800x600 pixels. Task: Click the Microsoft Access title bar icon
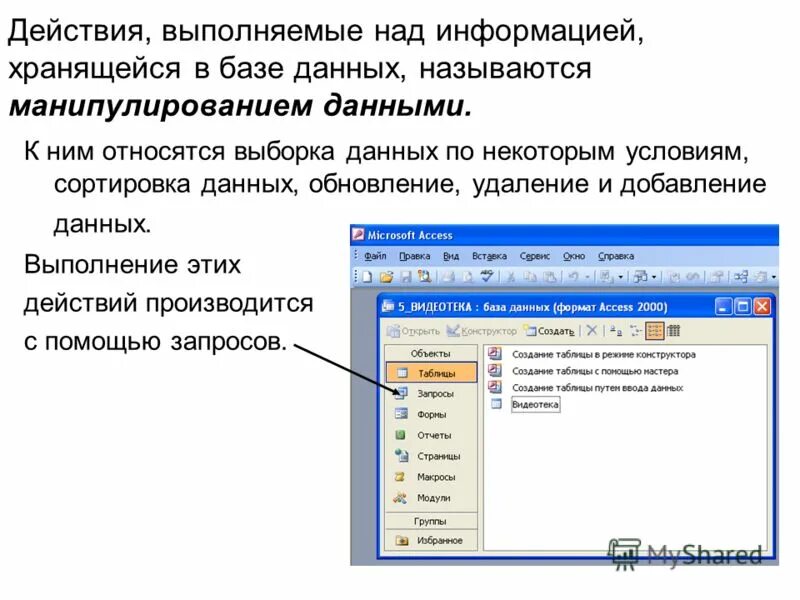tap(358, 235)
